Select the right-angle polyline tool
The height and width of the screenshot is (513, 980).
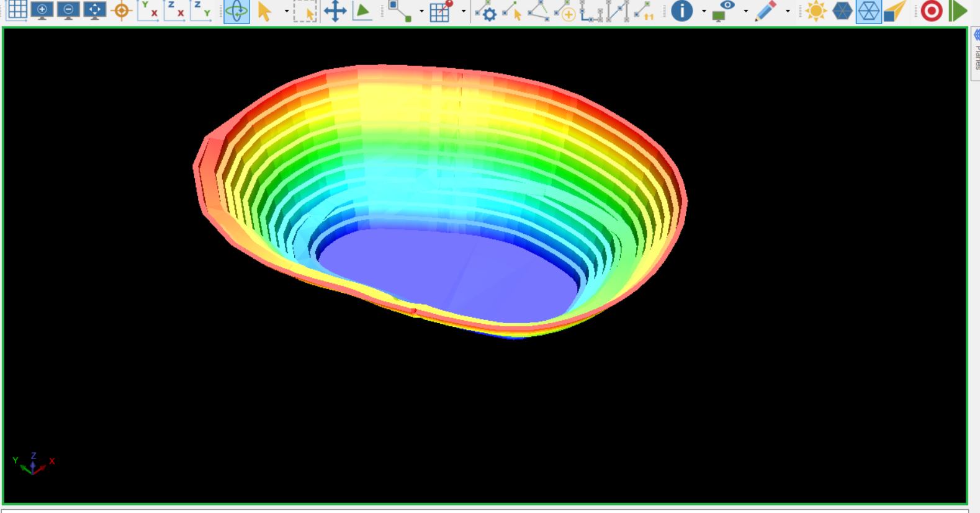(591, 11)
